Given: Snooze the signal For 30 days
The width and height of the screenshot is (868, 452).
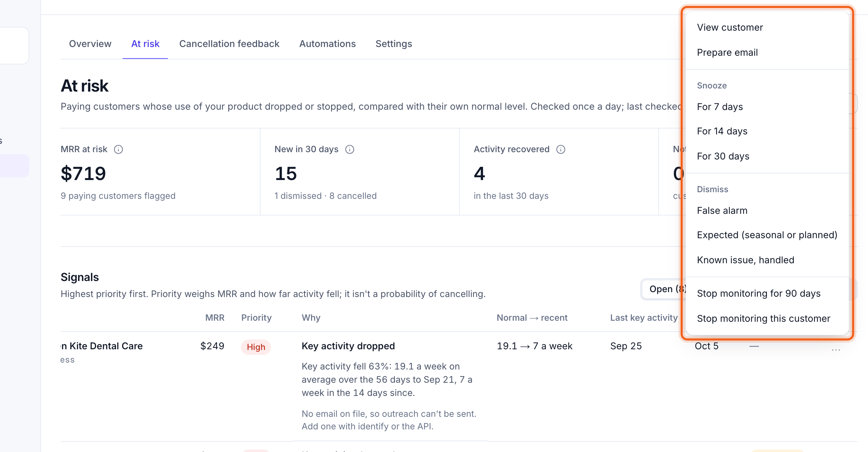Looking at the screenshot, I should point(767,156).
